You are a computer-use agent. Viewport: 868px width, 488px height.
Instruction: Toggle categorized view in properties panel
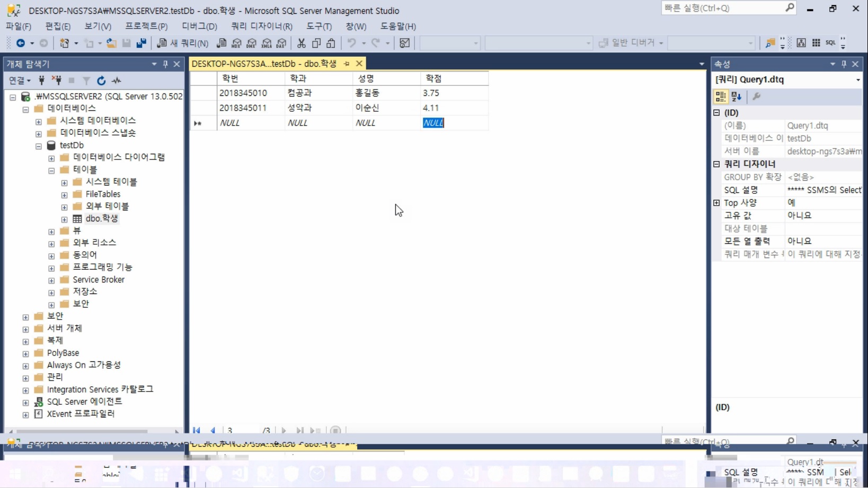[x=721, y=96]
